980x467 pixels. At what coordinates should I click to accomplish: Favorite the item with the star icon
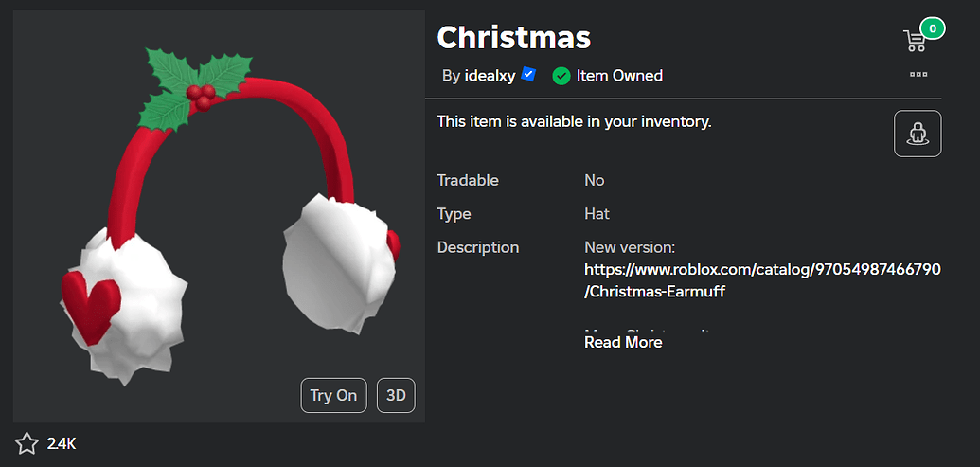(27, 442)
